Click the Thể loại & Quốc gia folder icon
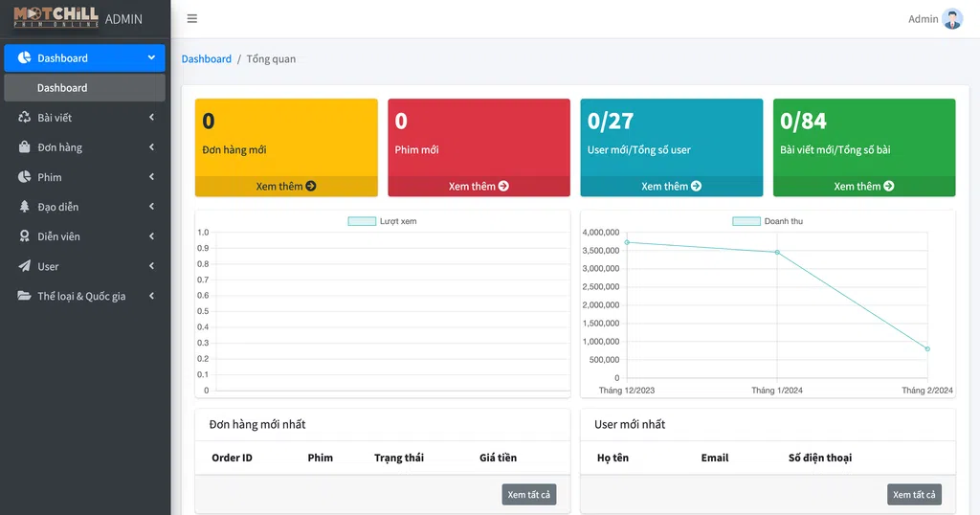The image size is (980, 515). click(24, 296)
